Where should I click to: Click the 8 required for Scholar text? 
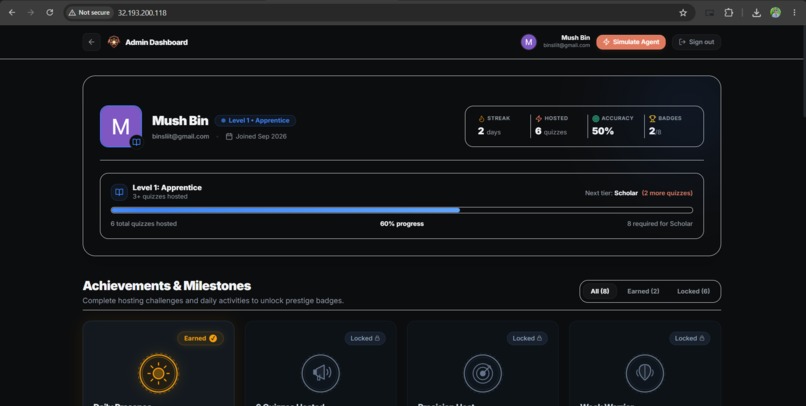tap(660, 224)
